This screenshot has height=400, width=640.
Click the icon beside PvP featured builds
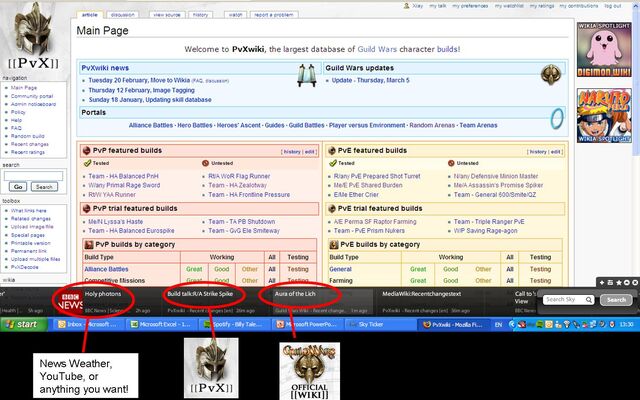click(87, 151)
